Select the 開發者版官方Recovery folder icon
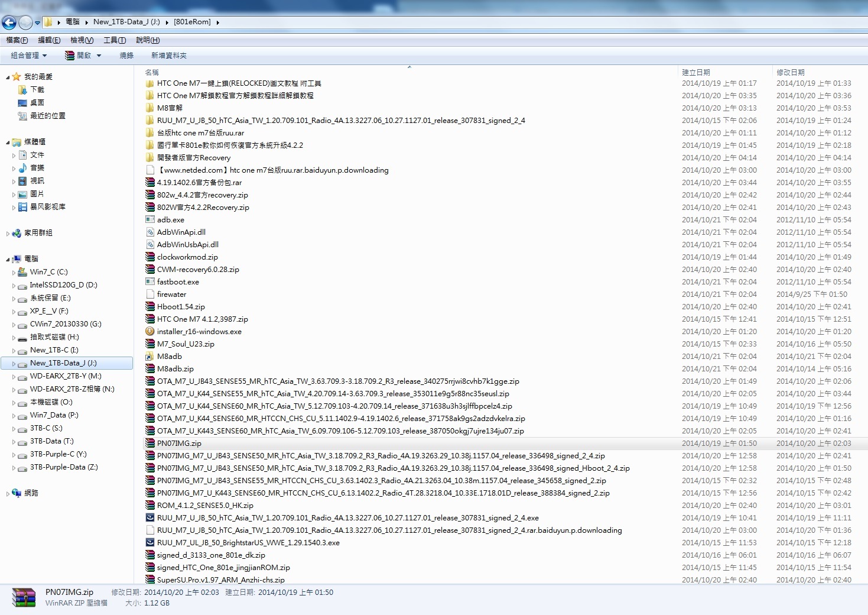This screenshot has height=615, width=868. 150,157
